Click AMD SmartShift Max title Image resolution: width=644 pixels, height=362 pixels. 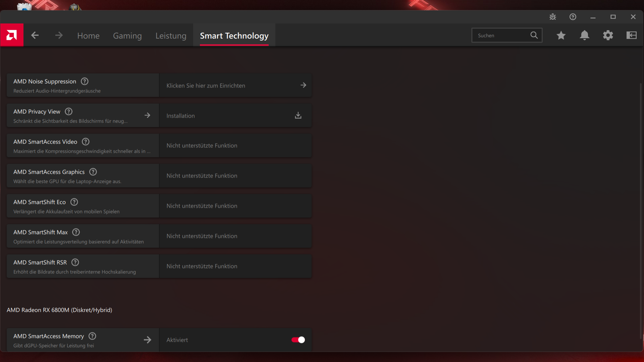(41, 232)
